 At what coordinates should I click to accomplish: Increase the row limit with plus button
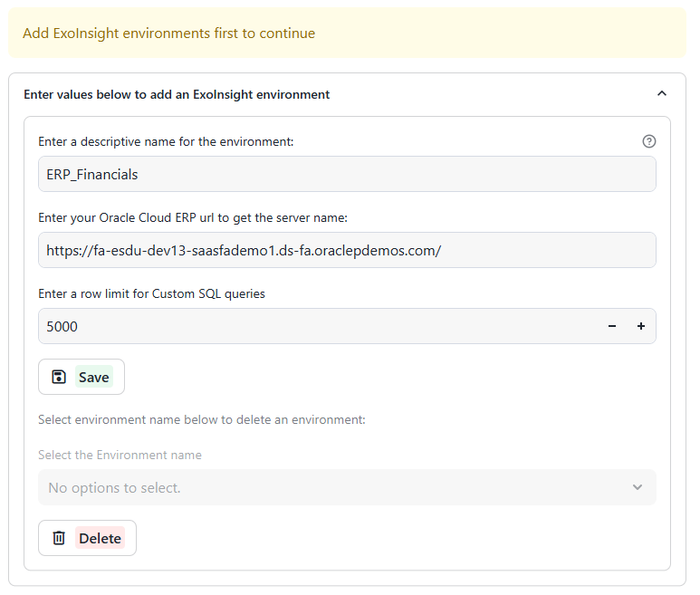point(641,326)
